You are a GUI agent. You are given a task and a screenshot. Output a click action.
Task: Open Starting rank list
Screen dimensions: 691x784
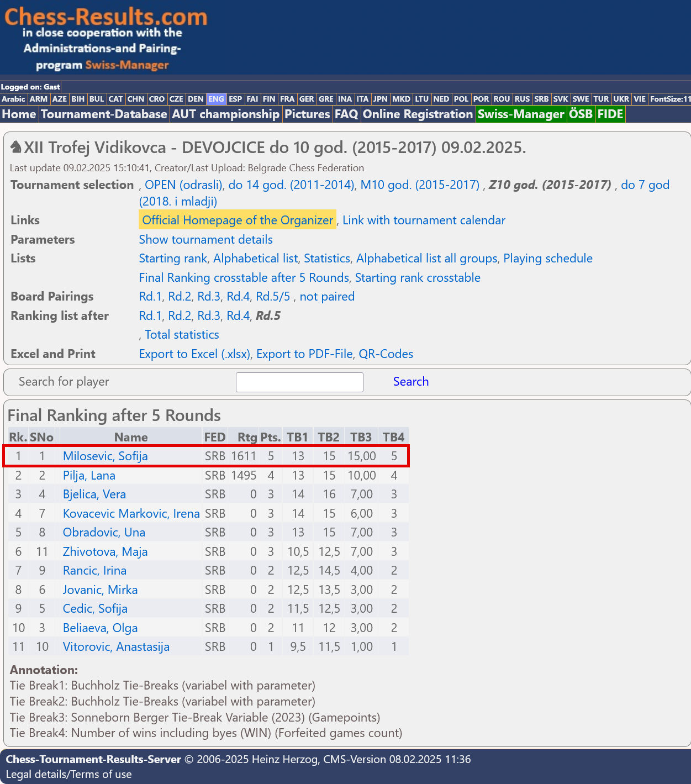pyautogui.click(x=173, y=259)
